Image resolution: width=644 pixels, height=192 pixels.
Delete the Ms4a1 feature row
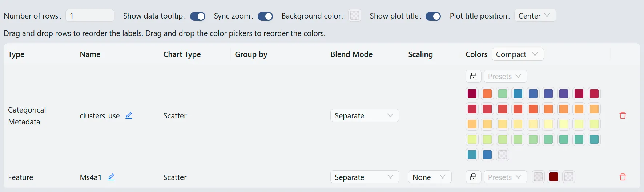pos(623,177)
